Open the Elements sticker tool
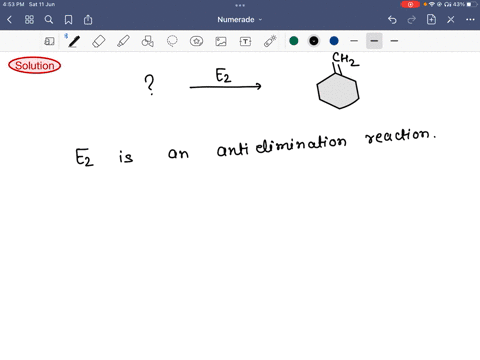Viewport: 480px width, 360px height. [196, 41]
